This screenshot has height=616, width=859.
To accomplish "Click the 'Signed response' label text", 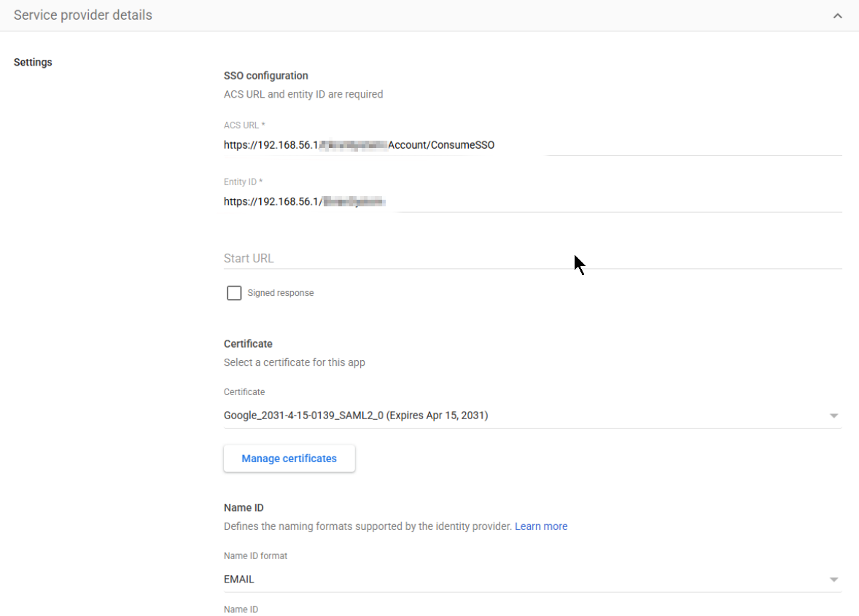I will (281, 293).
